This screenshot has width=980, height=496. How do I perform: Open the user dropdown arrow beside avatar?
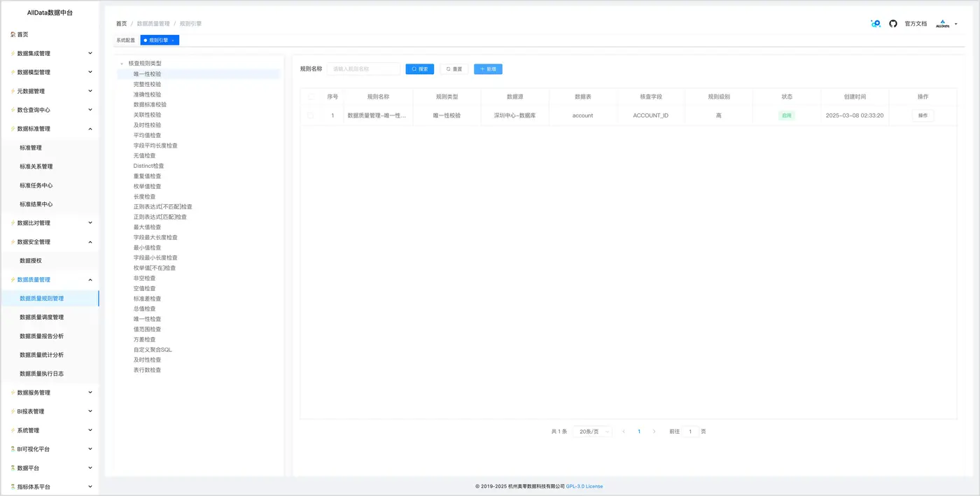[956, 24]
